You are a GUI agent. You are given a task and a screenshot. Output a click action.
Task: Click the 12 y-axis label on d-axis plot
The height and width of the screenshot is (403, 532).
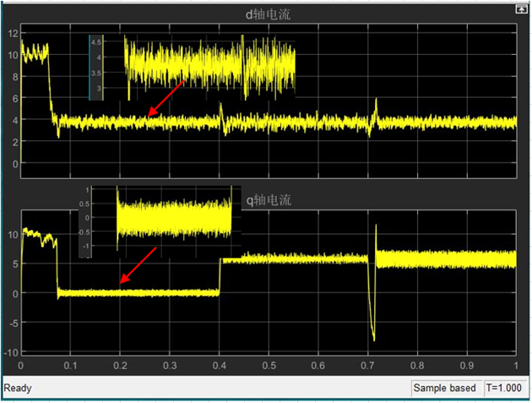[14, 33]
